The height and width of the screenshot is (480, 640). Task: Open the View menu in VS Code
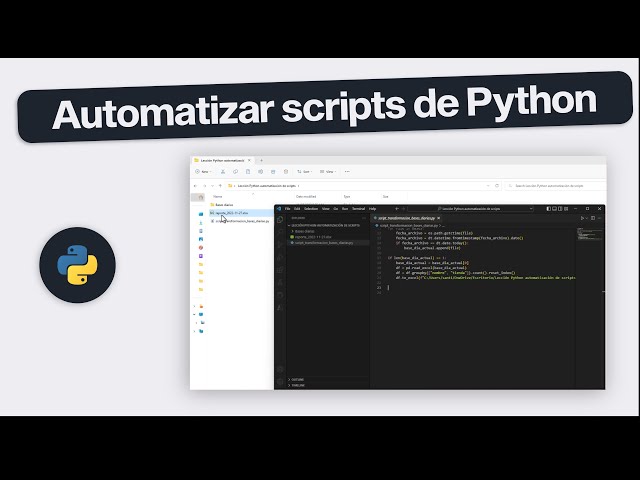[x=326, y=209]
